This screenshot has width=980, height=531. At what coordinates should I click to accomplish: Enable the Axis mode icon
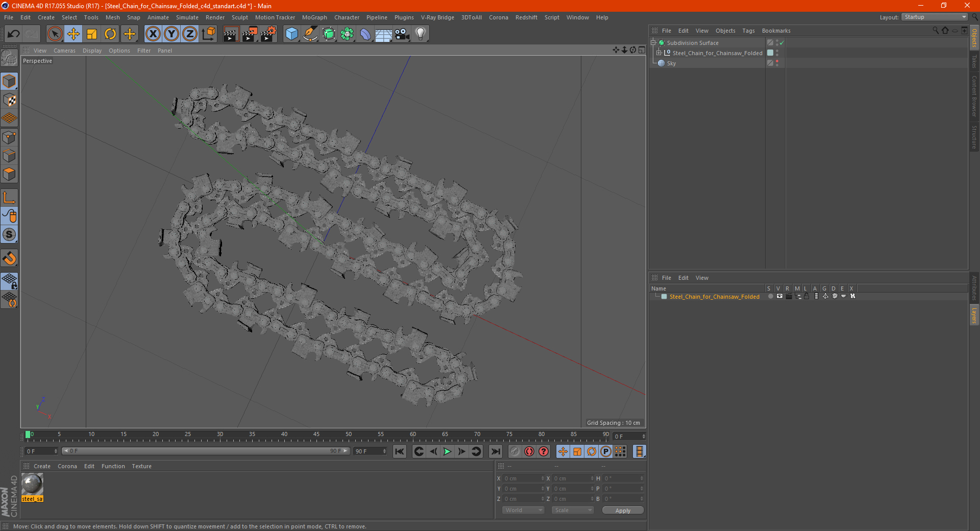tap(9, 198)
